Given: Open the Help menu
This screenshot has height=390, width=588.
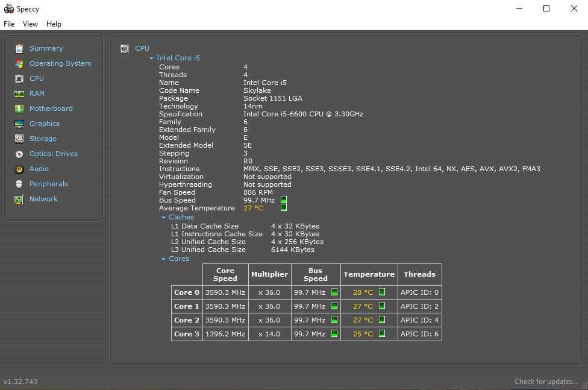Looking at the screenshot, I should coord(54,24).
